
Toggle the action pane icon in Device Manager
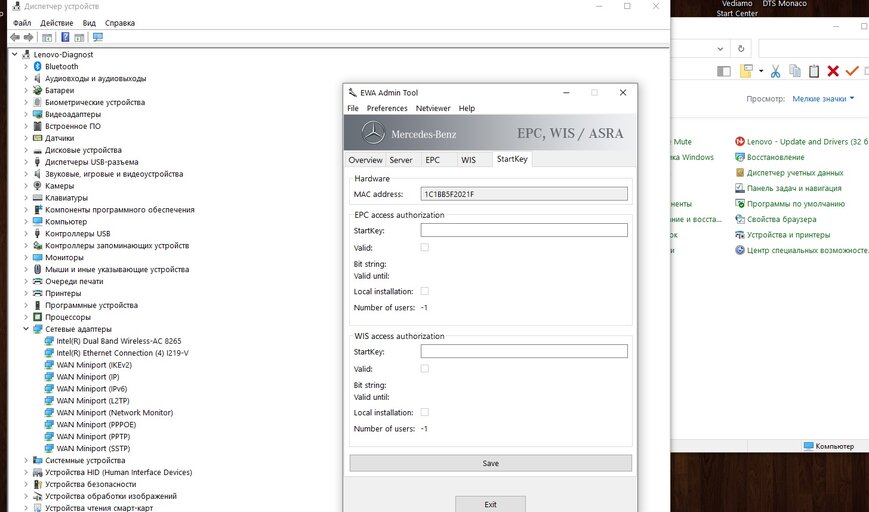tap(79, 37)
